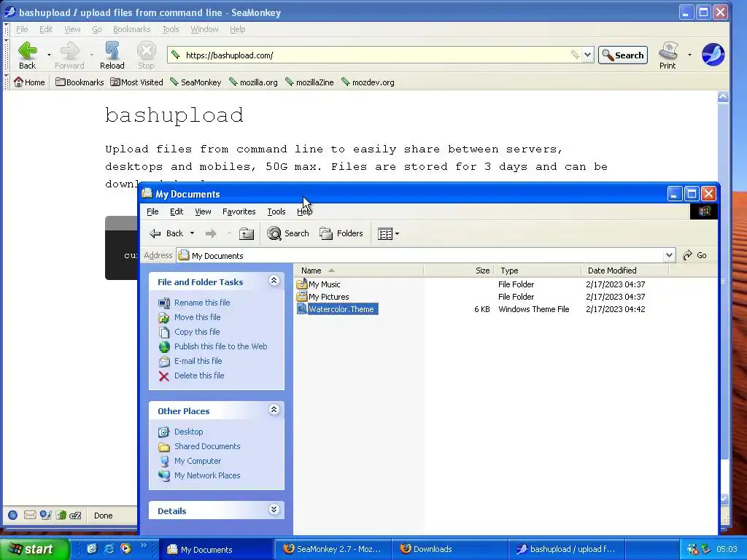747x560 pixels.
Task: Open My Documents File menu
Action: tap(152, 211)
